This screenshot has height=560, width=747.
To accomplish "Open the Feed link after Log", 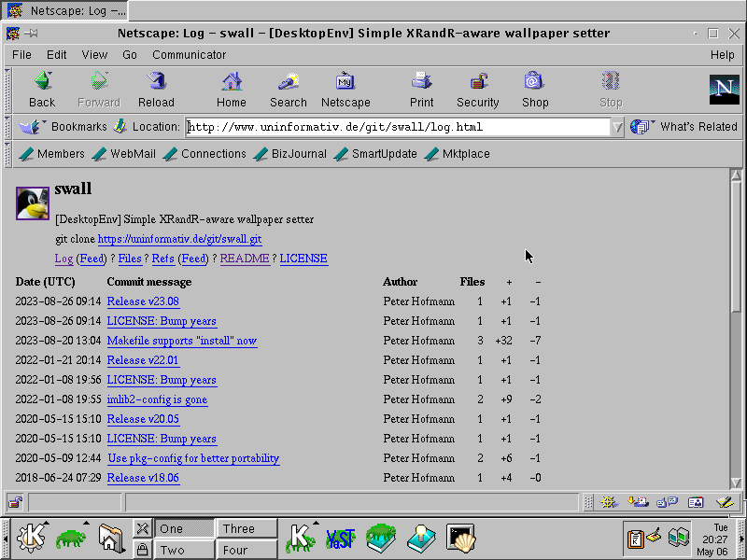I will pyautogui.click(x=92, y=259).
